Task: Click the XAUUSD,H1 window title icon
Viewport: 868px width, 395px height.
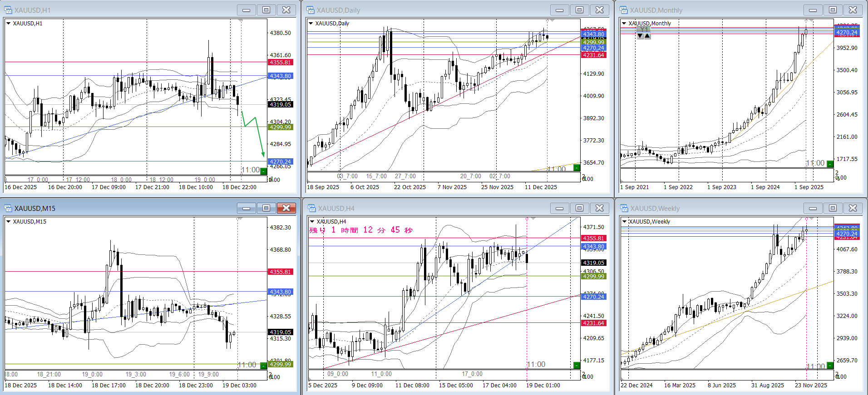Action: (8, 10)
